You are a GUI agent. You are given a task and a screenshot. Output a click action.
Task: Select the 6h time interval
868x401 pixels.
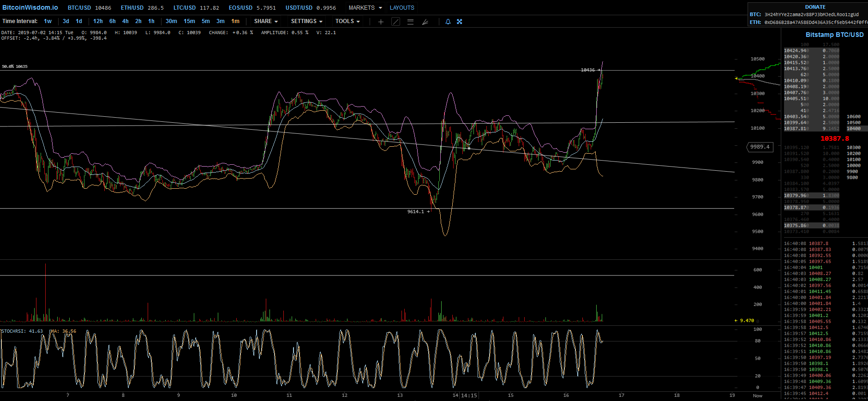[x=113, y=21]
